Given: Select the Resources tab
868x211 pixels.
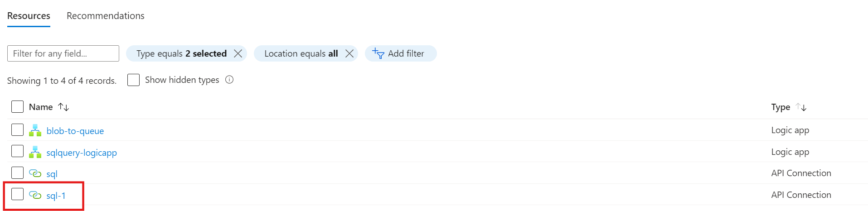Looking at the screenshot, I should pyautogui.click(x=29, y=16).
